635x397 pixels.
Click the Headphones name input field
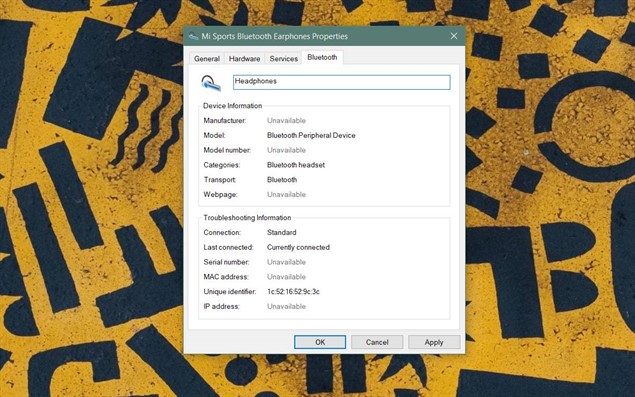point(341,82)
